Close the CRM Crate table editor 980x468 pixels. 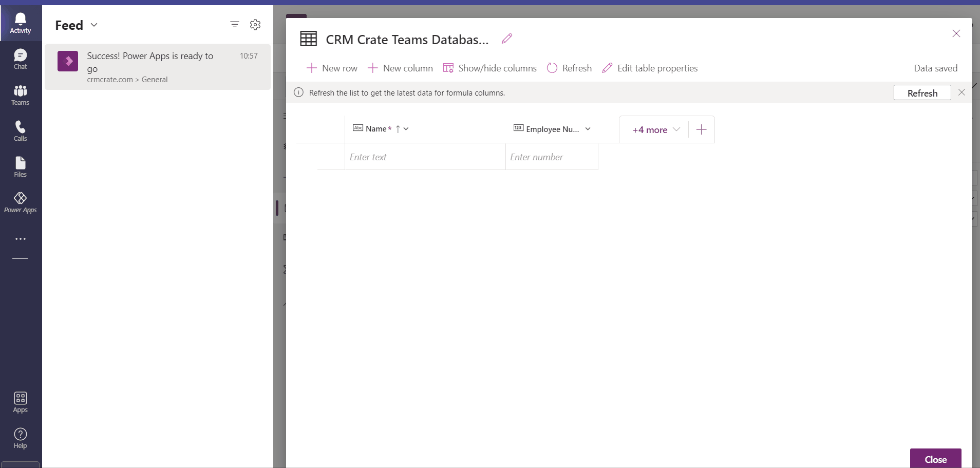956,34
